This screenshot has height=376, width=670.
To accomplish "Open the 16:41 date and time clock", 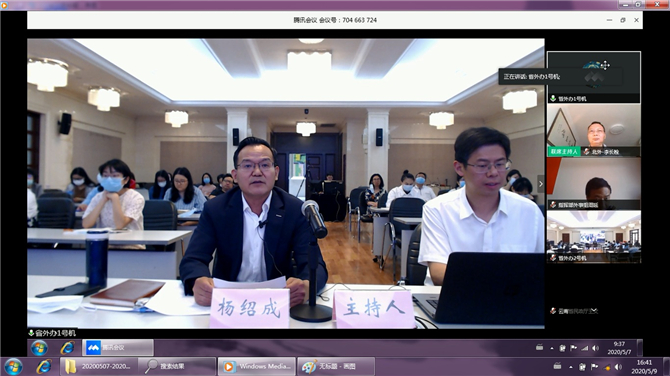I will click(644, 367).
